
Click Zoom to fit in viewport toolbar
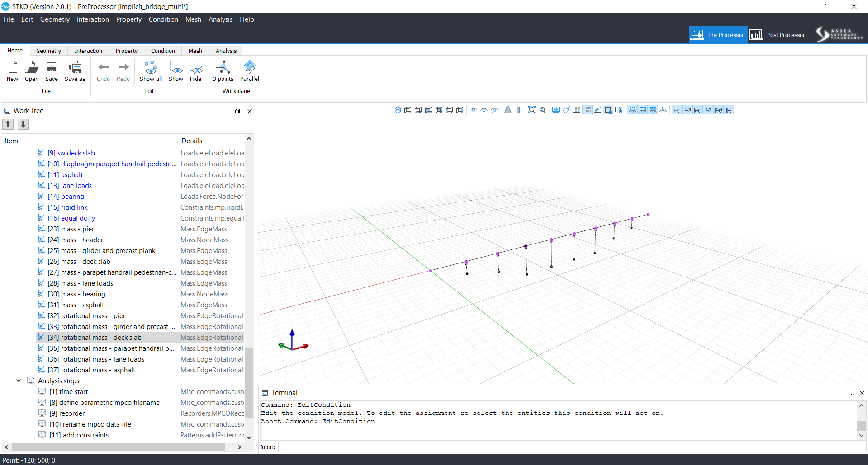(x=532, y=110)
